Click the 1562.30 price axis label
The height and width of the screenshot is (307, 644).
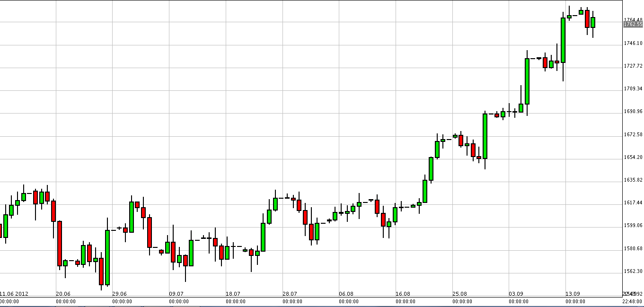(633, 272)
